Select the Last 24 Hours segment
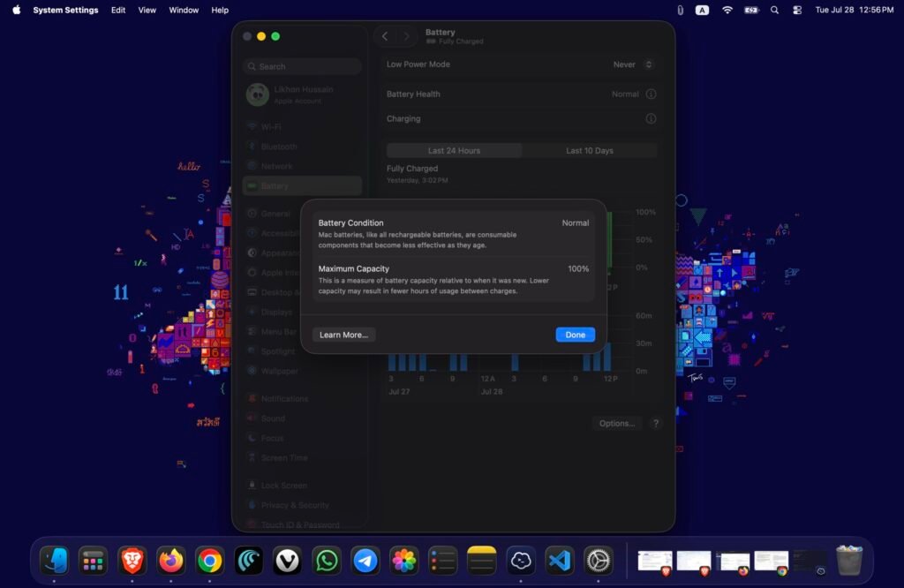Image resolution: width=904 pixels, height=588 pixels. click(454, 150)
